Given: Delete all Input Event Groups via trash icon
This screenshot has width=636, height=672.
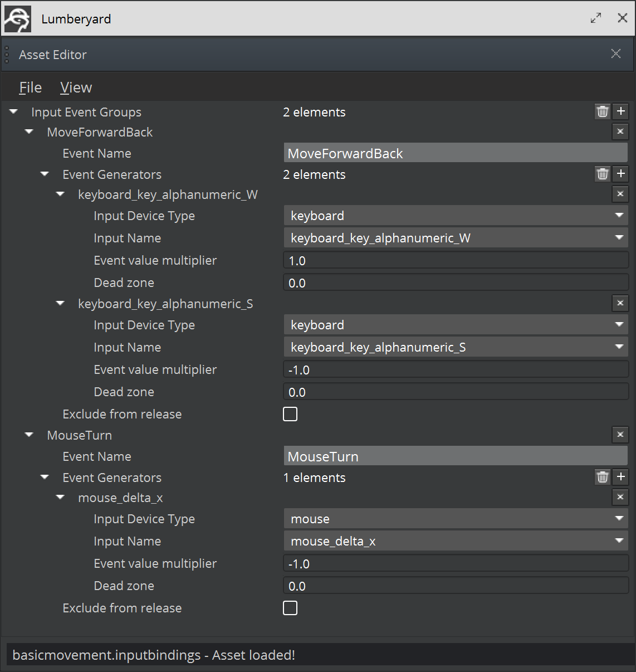Looking at the screenshot, I should tap(603, 111).
